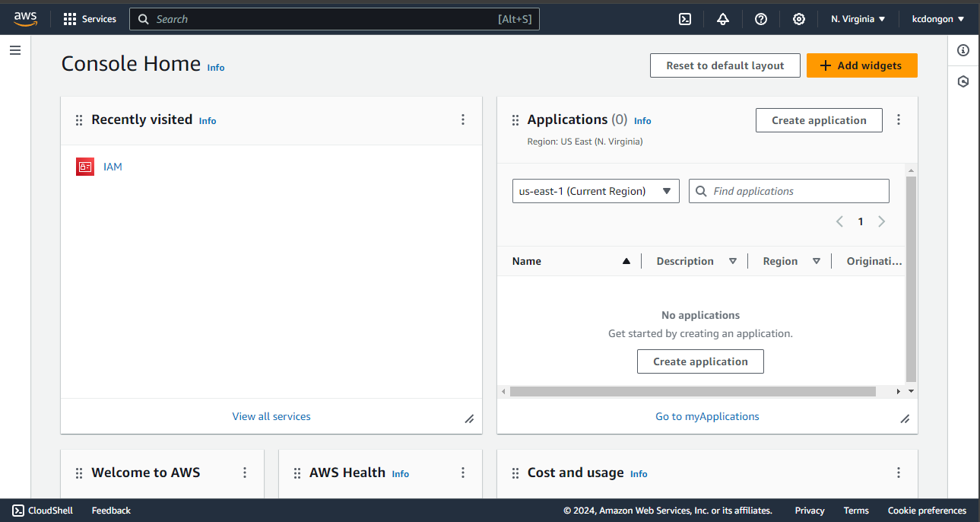
Task: Click the AWS logo
Action: (25, 18)
